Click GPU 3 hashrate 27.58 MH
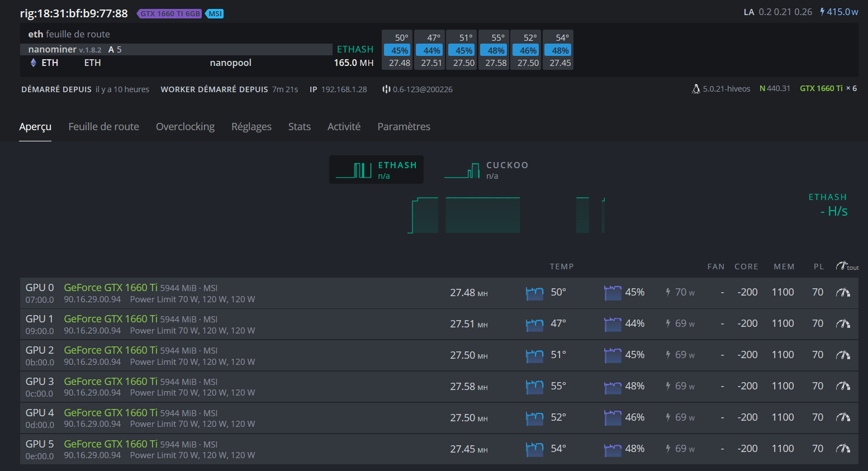This screenshot has height=471, width=868. pos(469,386)
